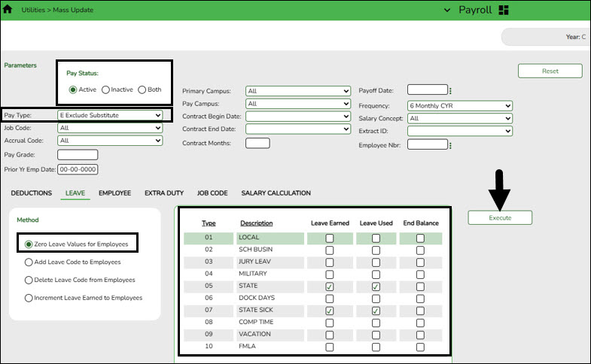
Task: Check Leave Earned for JURY LEAV
Action: click(330, 262)
